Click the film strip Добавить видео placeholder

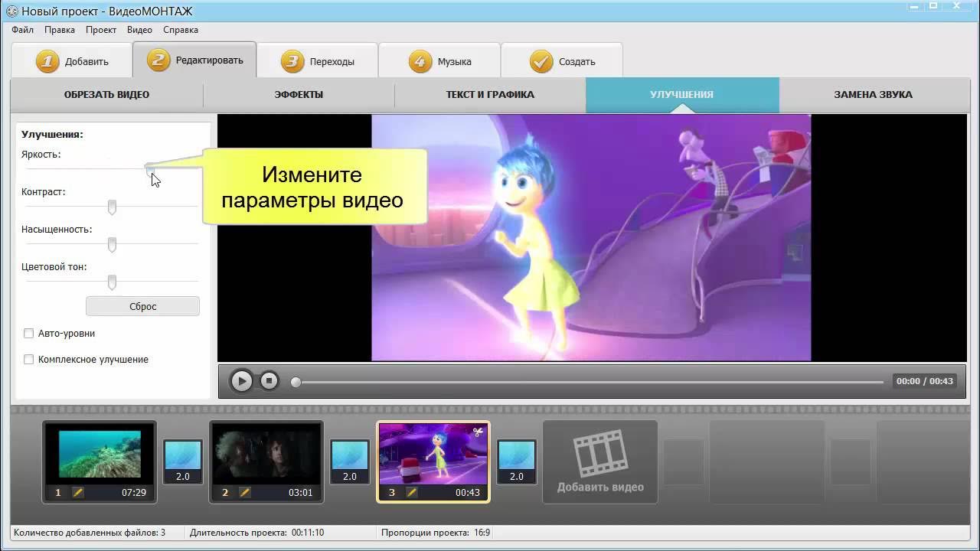click(600, 461)
